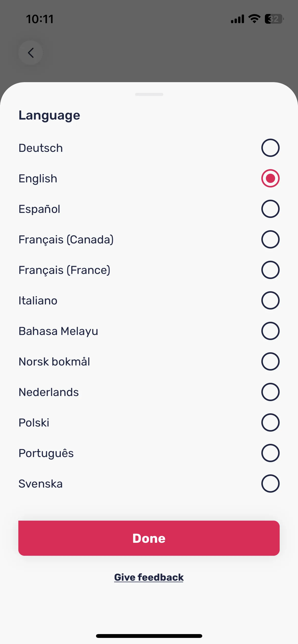Tap the Svenska language label
Screen dimensions: 298x644
(41, 484)
